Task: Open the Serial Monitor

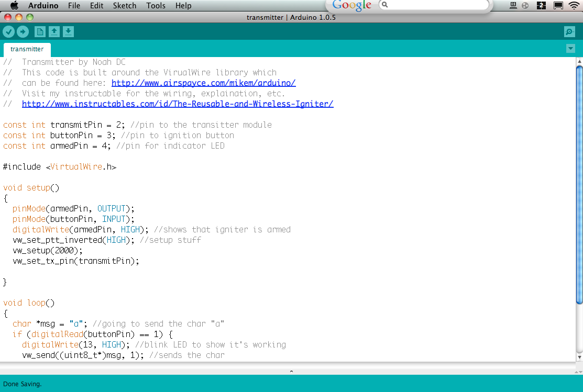Action: [569, 31]
